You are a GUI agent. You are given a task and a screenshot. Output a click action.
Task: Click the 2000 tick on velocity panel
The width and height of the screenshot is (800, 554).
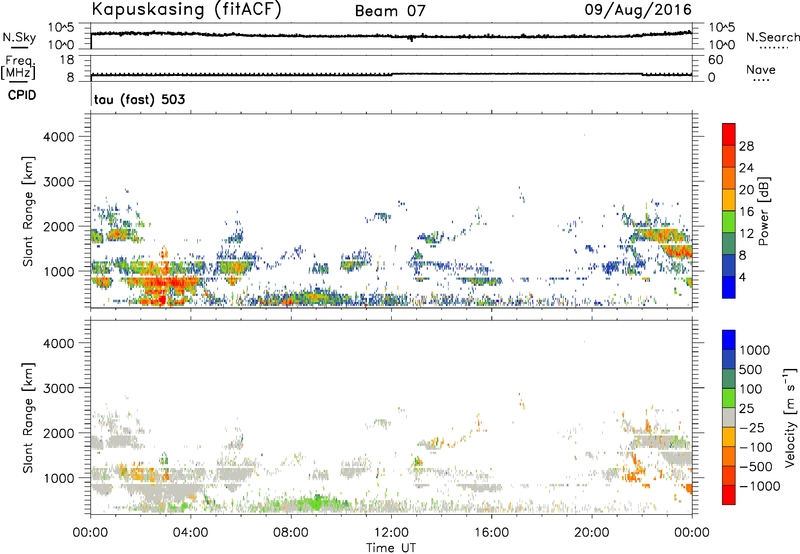59,433
